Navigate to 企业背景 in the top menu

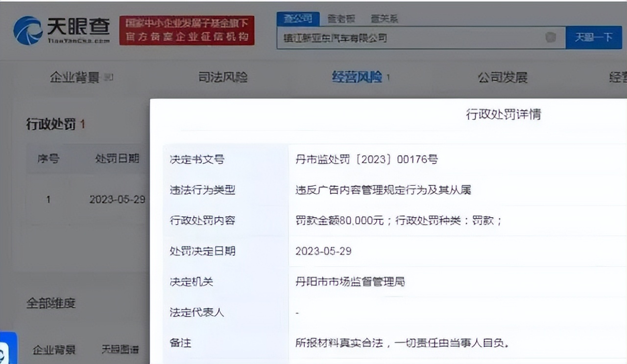(x=73, y=77)
